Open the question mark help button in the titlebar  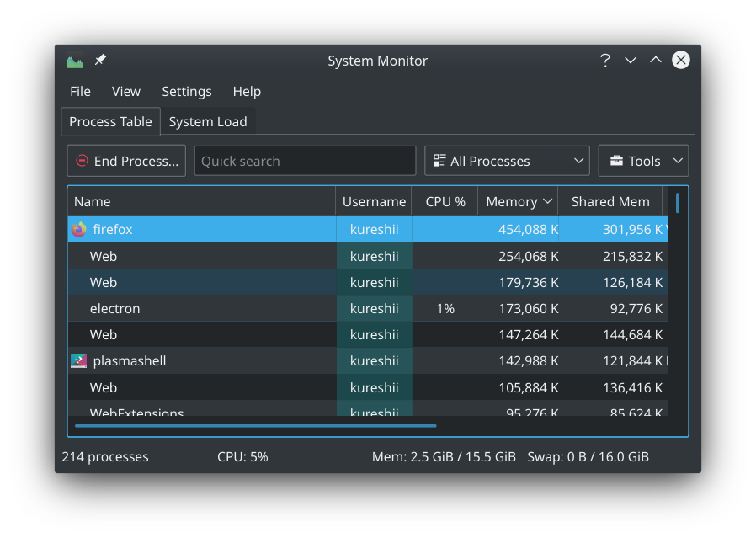[605, 61]
